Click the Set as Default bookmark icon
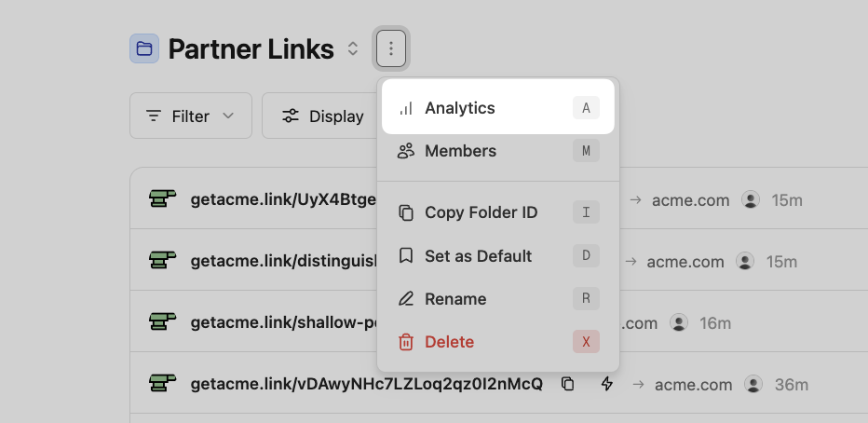The height and width of the screenshot is (423, 868). (406, 256)
